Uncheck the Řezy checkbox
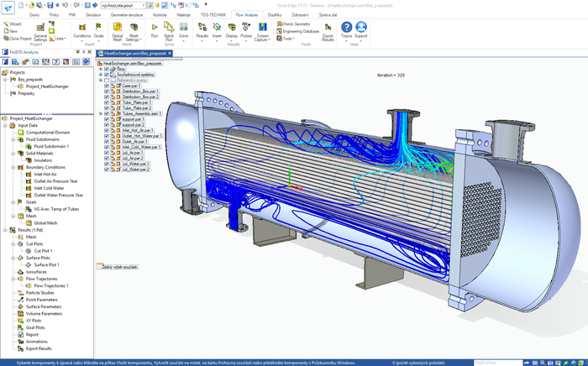Screen dimensions: 588x366 [107, 70]
